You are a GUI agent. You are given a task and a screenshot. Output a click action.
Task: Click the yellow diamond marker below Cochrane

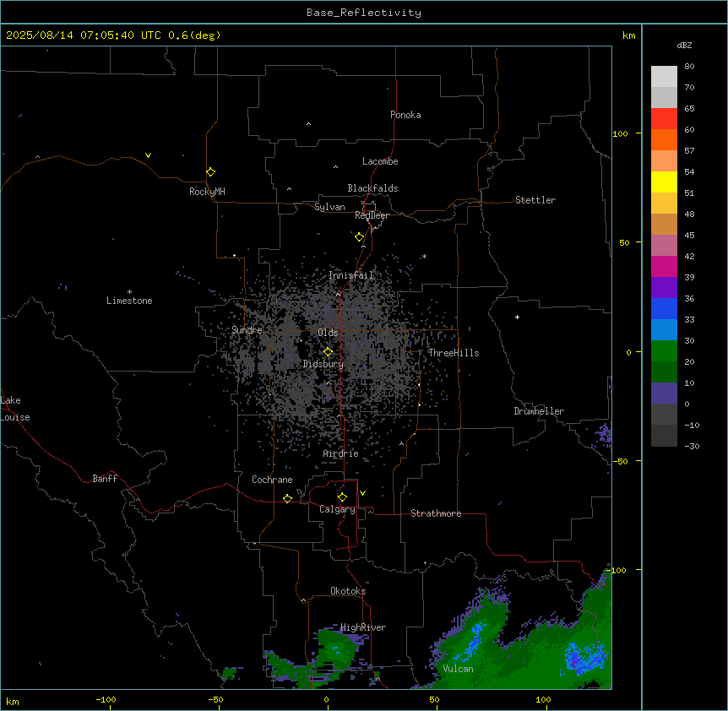pyautogui.click(x=287, y=498)
